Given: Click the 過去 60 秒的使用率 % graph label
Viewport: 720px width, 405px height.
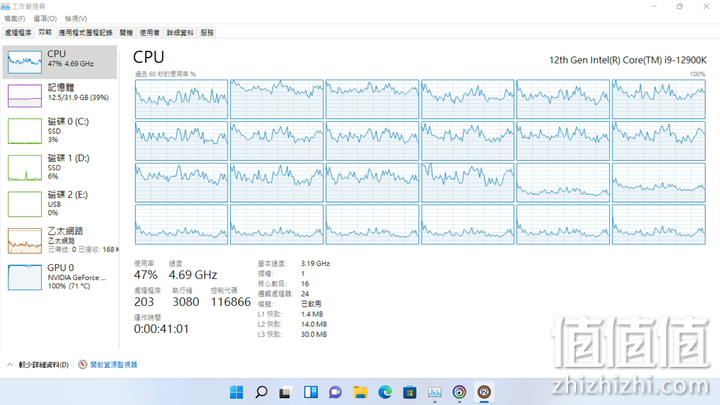Looking at the screenshot, I should 165,74.
